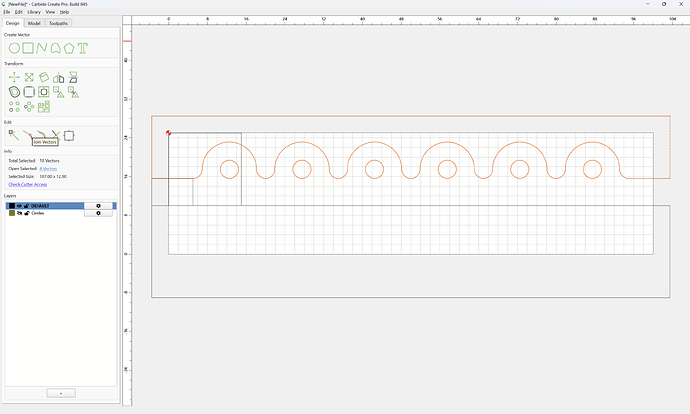Toggle the lock on DEFAULT layer
Viewport: 690px width, 414px height.
coord(26,206)
